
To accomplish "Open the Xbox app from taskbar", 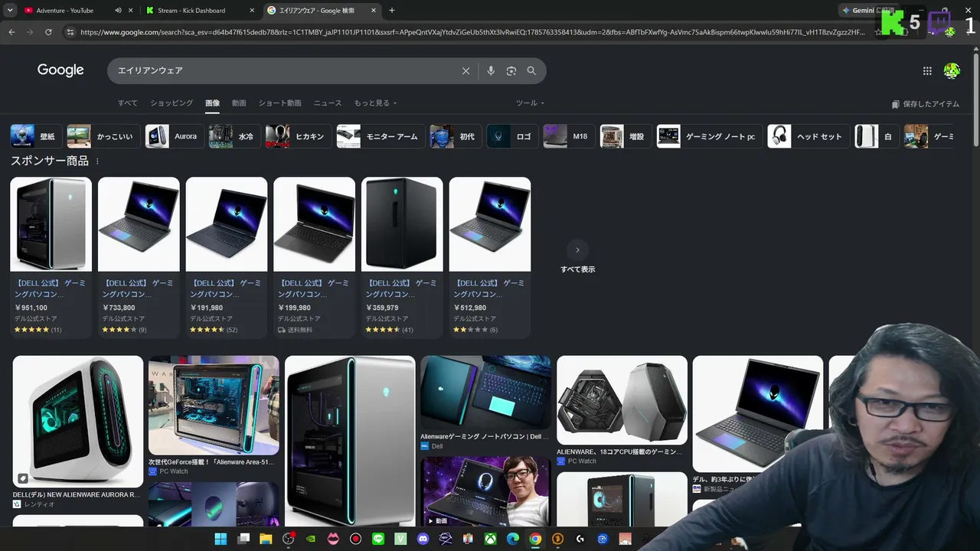I will point(490,539).
